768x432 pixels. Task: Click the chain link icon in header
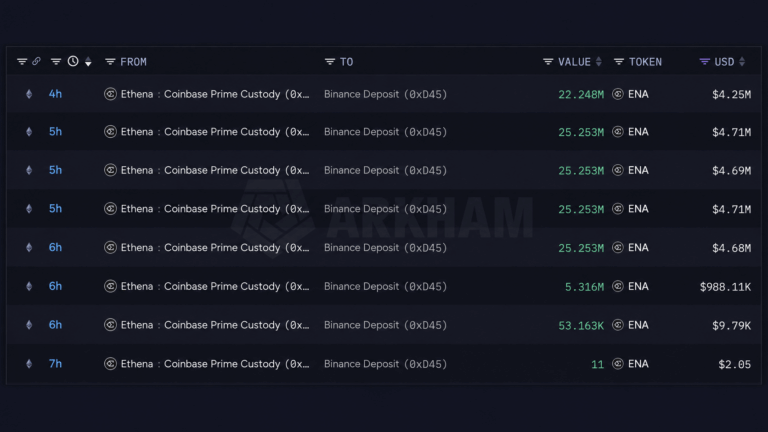[36, 61]
